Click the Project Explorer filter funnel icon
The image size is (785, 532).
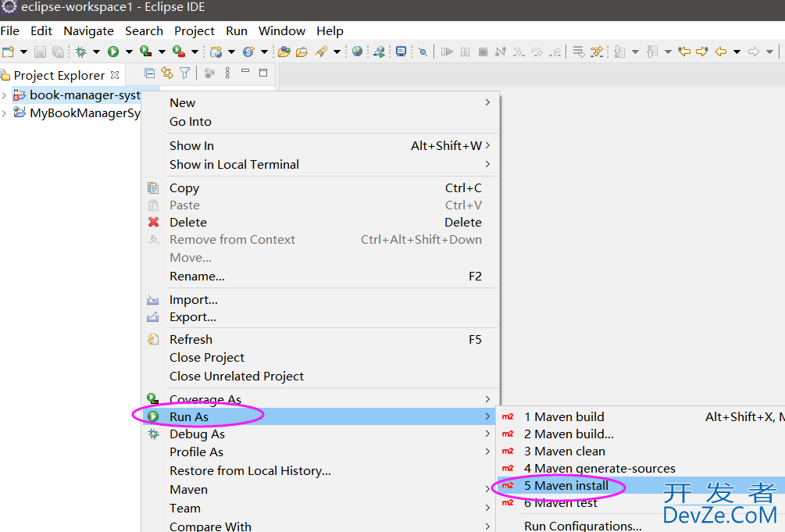tap(185, 73)
